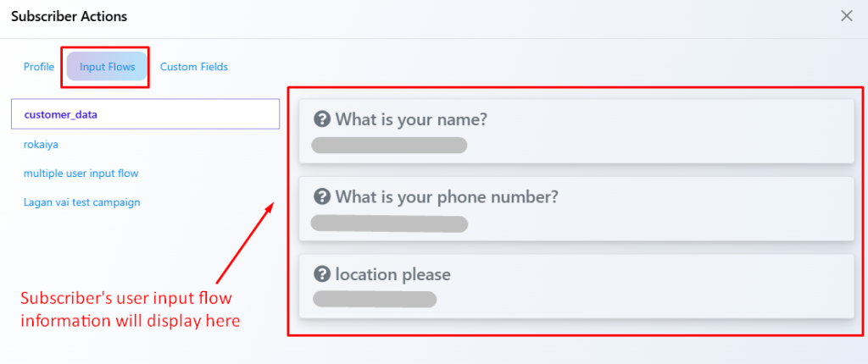Open the Lagan vai test campaign flow
The width and height of the screenshot is (868, 364).
(82, 202)
